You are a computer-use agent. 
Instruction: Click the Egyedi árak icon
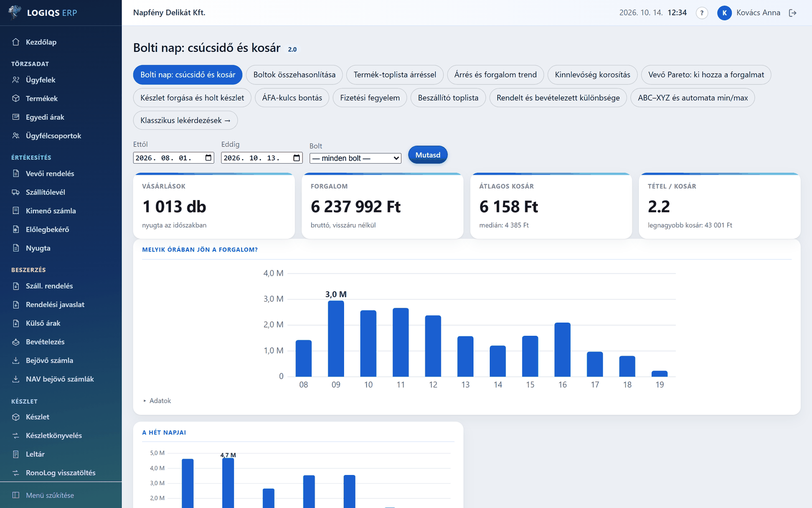point(16,117)
